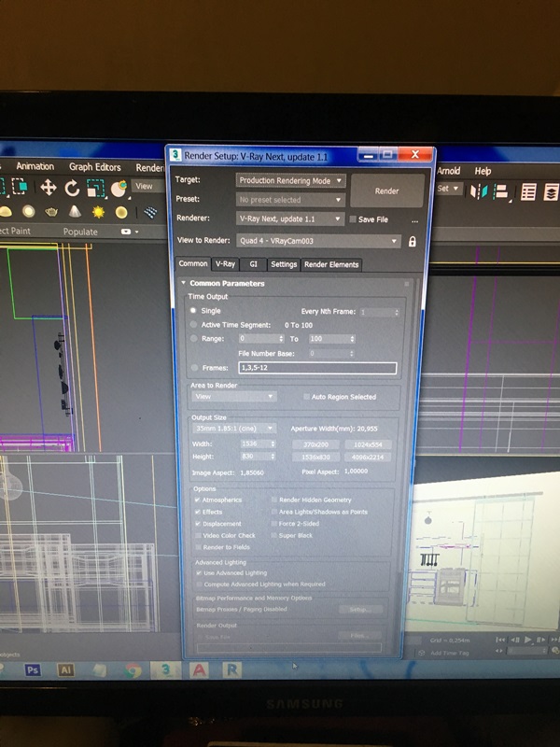The height and width of the screenshot is (747, 560).
Task: Click the cone primitive icon
Action: 75,211
